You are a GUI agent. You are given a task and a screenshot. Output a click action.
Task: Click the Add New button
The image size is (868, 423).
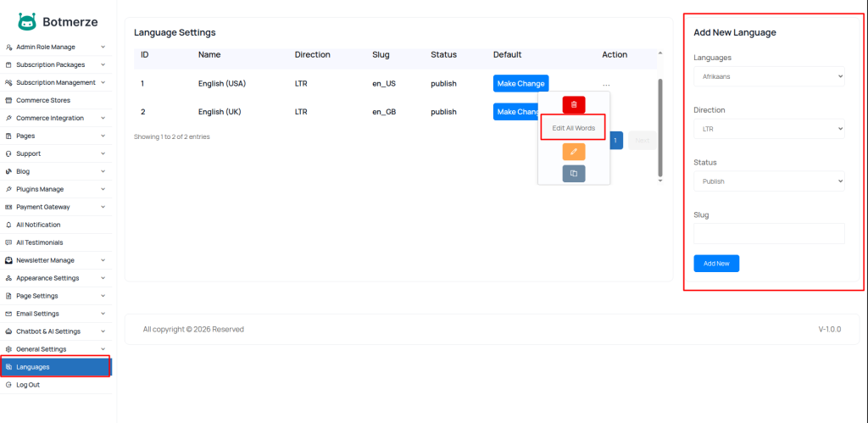click(716, 264)
